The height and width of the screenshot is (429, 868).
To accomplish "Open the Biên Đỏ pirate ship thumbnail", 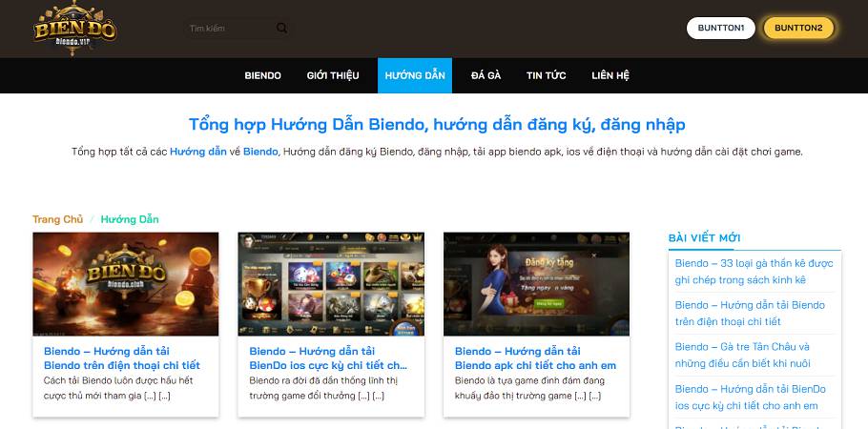I will click(x=126, y=284).
